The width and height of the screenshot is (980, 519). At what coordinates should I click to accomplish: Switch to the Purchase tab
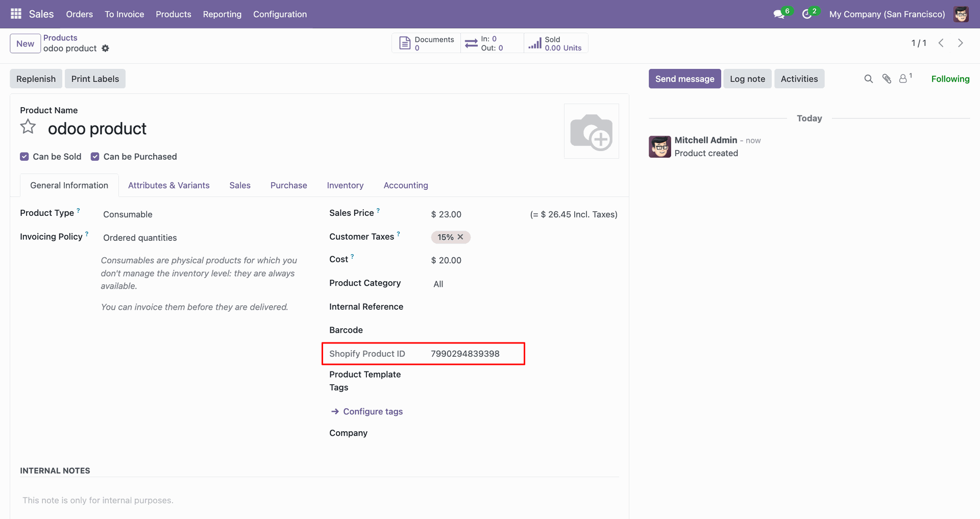pos(289,185)
